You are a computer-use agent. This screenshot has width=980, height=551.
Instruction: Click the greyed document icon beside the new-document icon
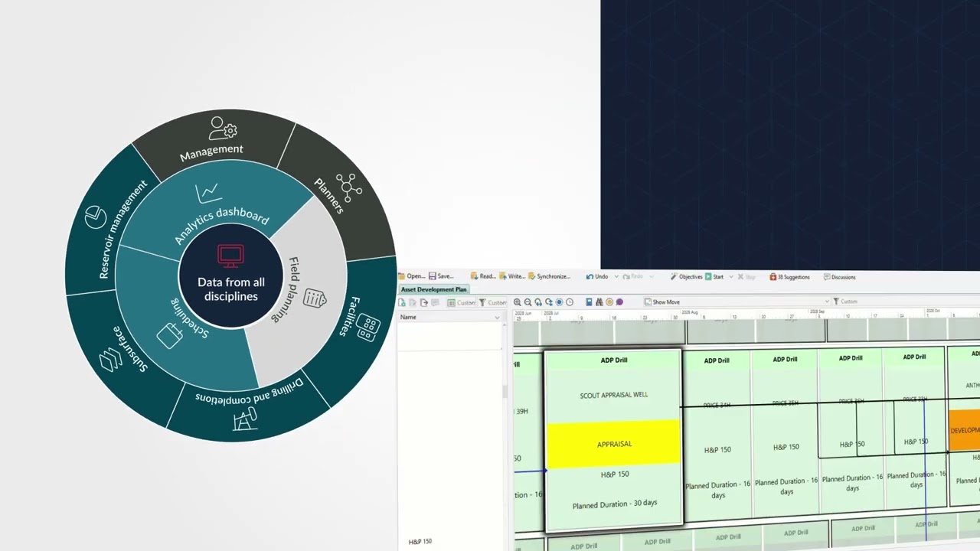(413, 302)
